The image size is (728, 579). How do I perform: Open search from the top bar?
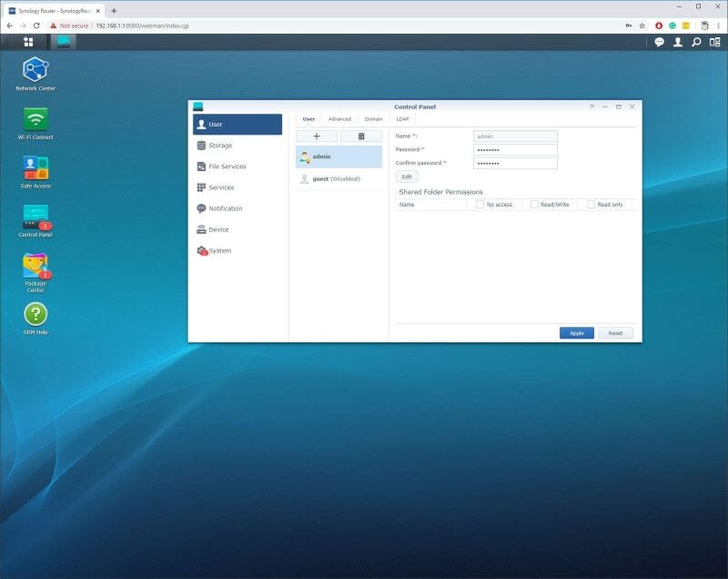[x=697, y=41]
